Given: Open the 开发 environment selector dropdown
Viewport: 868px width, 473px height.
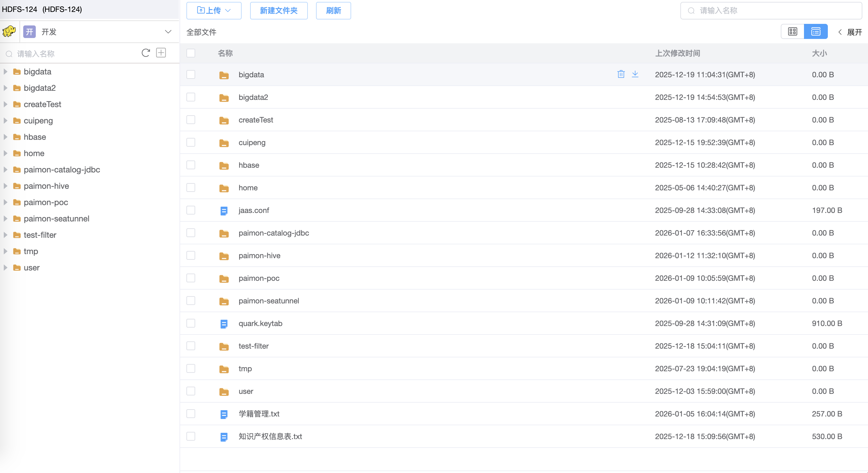Looking at the screenshot, I should (x=168, y=31).
